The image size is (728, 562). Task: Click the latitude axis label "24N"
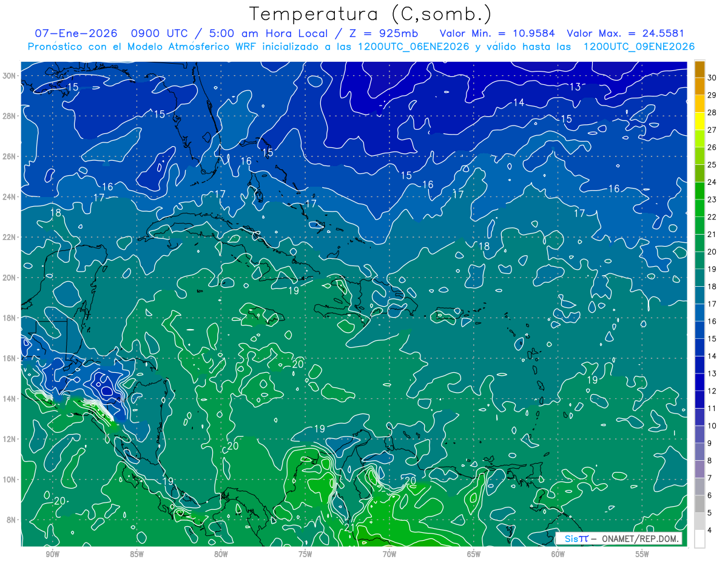click(9, 197)
